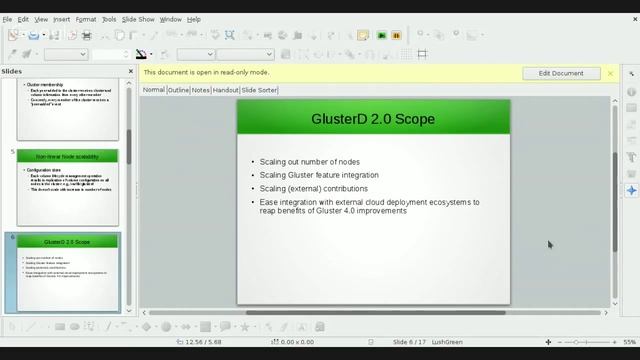Dismiss the read-only mode info bar
The height and width of the screenshot is (360, 640).
click(x=610, y=73)
